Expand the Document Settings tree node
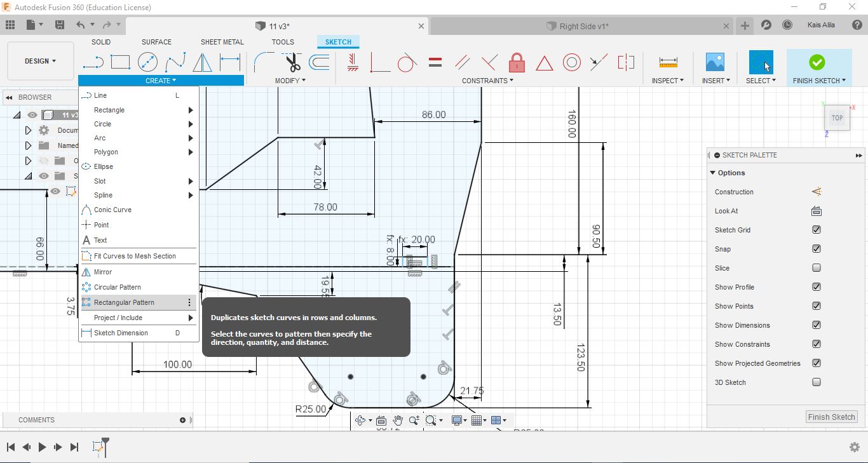Image resolution: width=868 pixels, height=463 pixels. pos(28,130)
